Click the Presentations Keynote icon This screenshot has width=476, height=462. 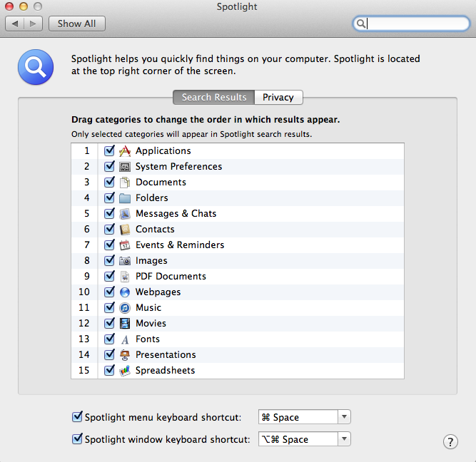pyautogui.click(x=125, y=355)
